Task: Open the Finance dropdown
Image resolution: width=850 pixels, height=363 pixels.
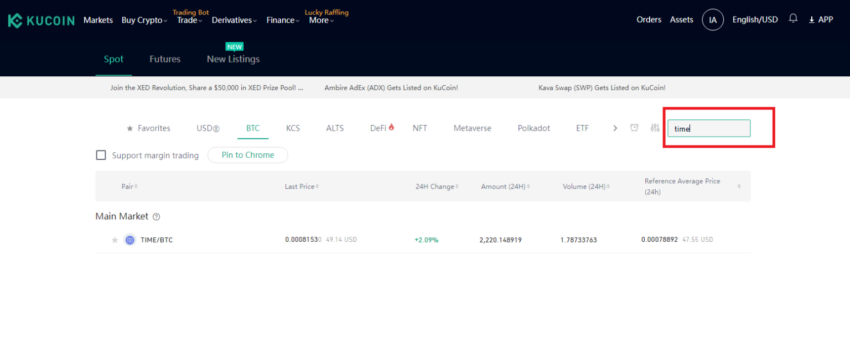Action: [x=282, y=20]
